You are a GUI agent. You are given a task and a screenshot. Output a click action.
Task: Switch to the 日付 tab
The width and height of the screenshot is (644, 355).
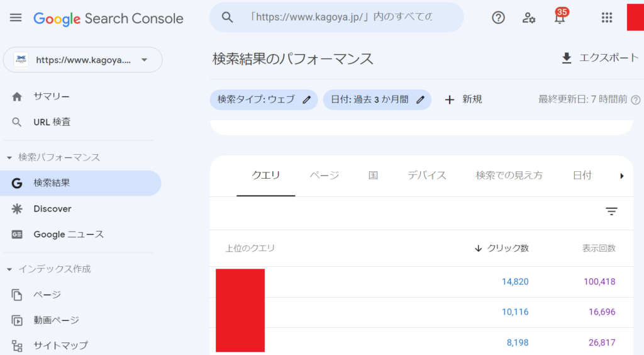pyautogui.click(x=582, y=176)
